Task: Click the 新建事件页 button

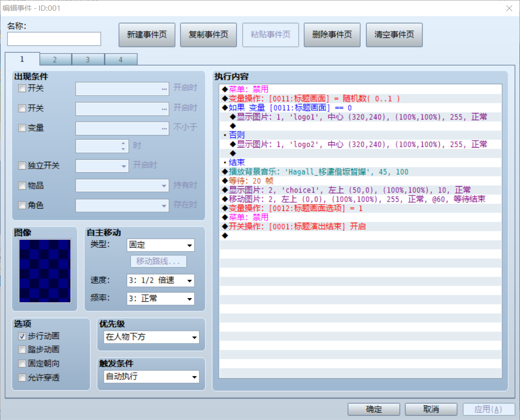Action: 147,35
